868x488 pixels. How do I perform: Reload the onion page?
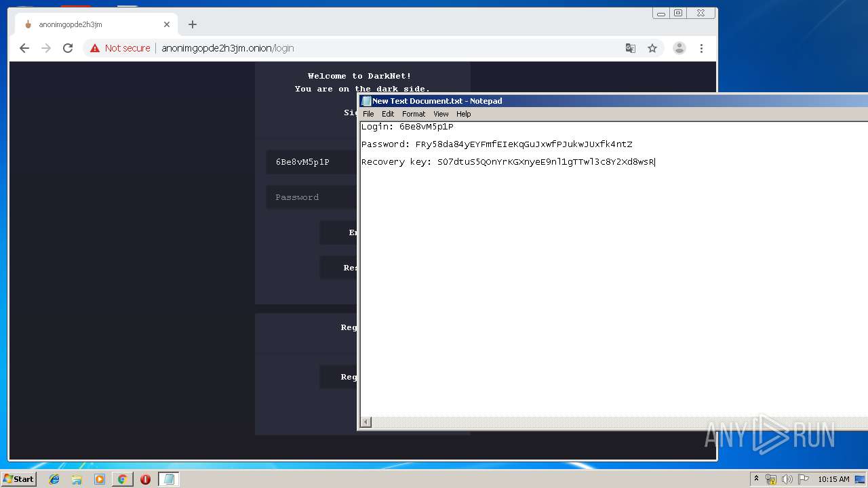68,48
